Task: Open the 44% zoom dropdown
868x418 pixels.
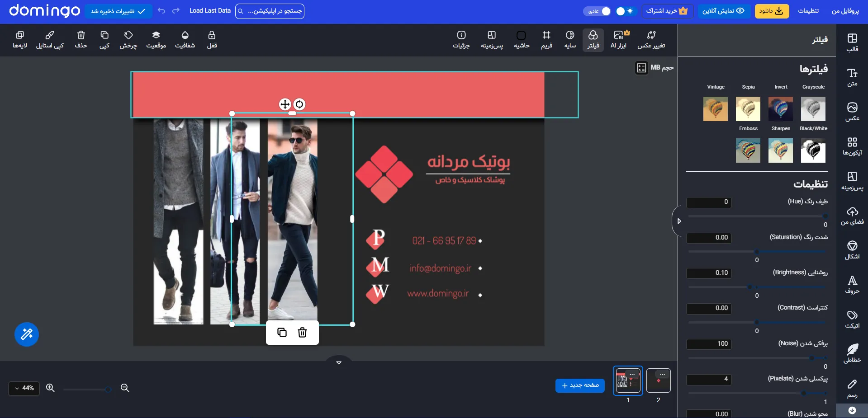Action: pos(24,388)
